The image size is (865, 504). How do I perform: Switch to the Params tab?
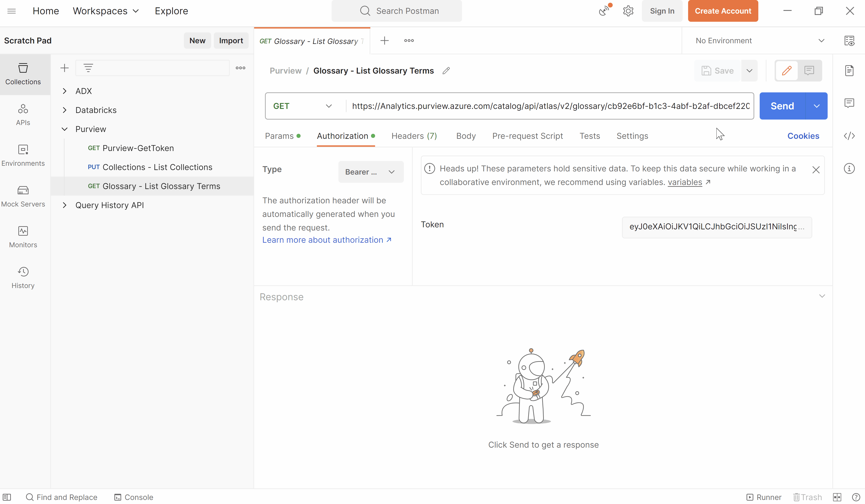(x=283, y=136)
